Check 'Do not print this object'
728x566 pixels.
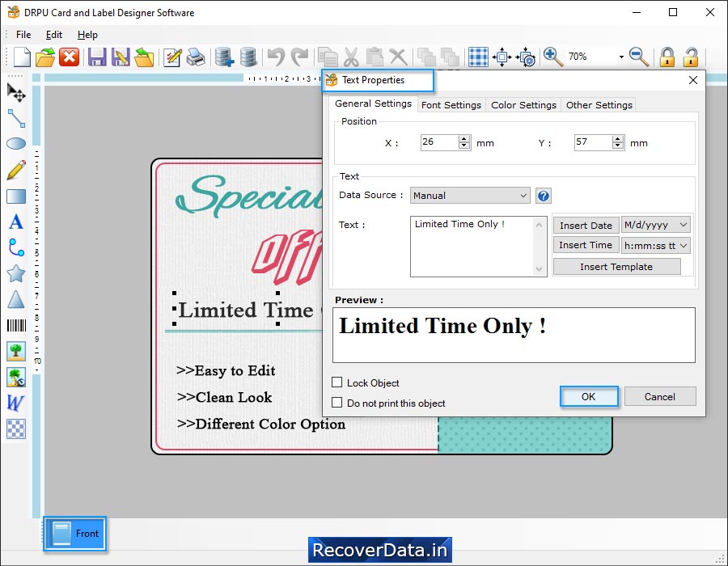tap(337, 402)
